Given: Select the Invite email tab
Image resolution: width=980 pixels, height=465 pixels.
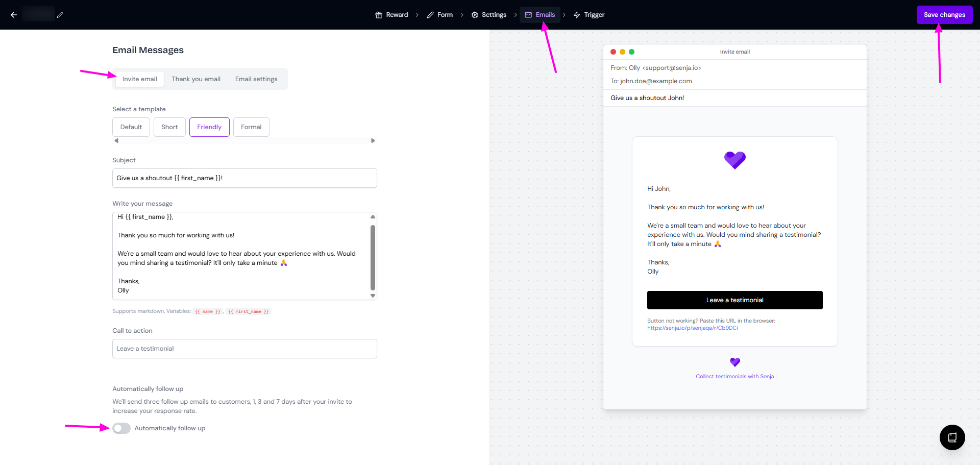Looking at the screenshot, I should [x=139, y=79].
